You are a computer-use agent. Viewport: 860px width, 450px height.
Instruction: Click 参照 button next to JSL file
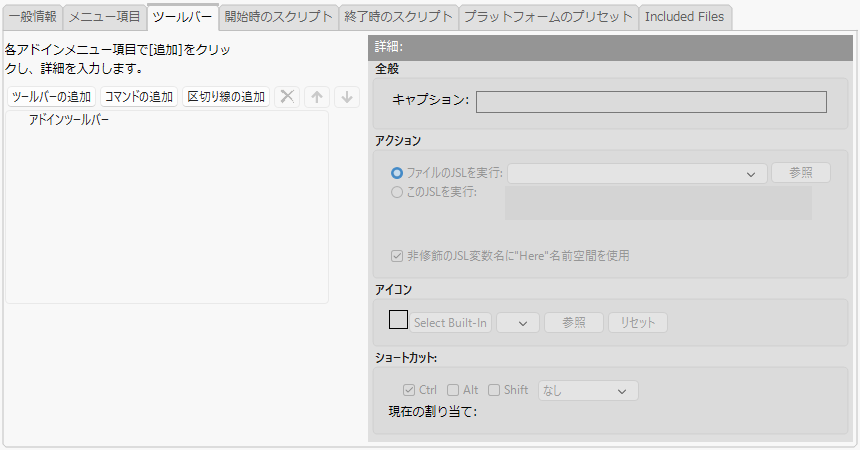click(801, 173)
